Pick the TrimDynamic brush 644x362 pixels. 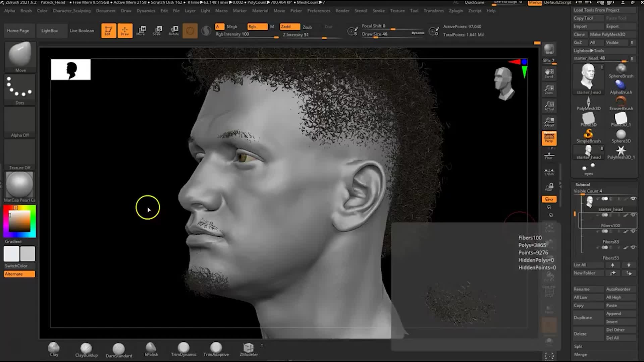click(183, 349)
